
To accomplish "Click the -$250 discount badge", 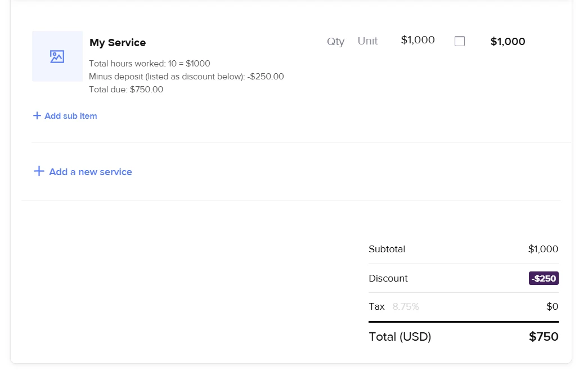I will pos(544,278).
